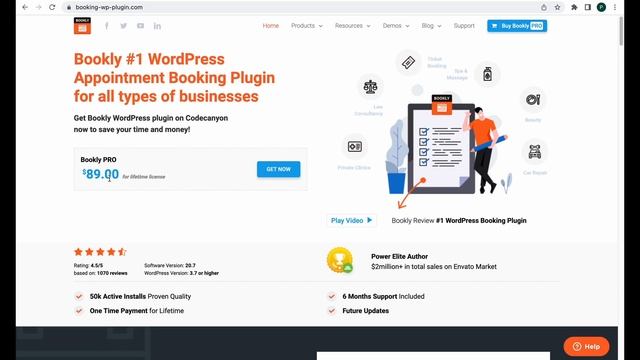Click checkmark beside 50k Active Installs
640x360 pixels.
click(79, 296)
